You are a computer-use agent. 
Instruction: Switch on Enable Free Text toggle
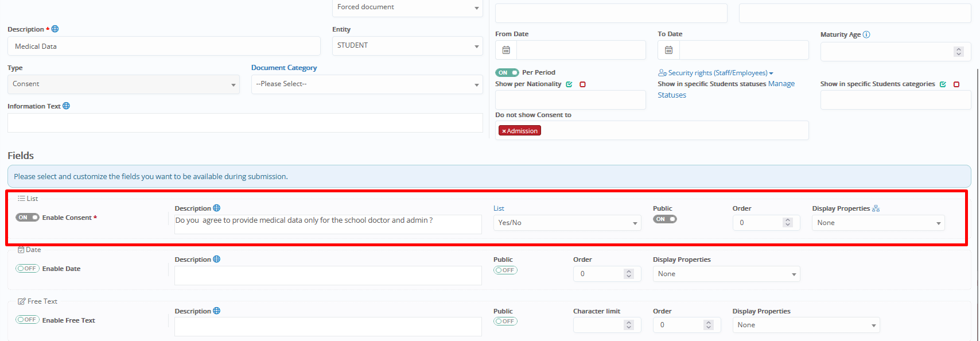pyautogui.click(x=27, y=320)
